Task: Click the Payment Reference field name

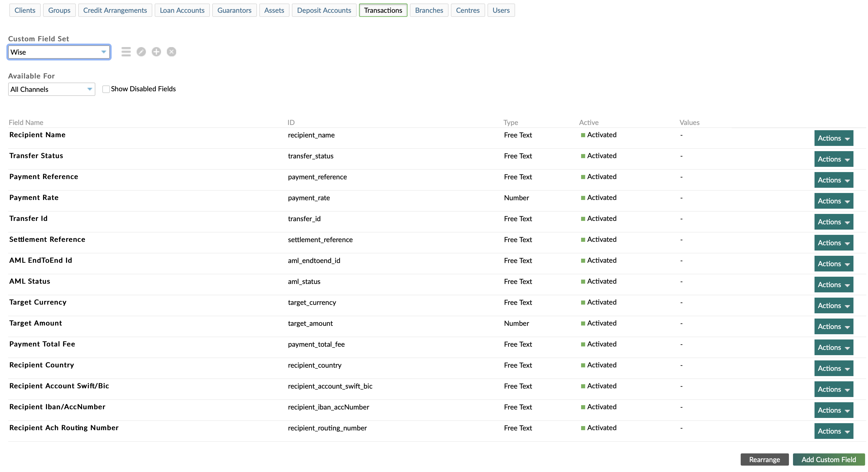Action: 44,176
